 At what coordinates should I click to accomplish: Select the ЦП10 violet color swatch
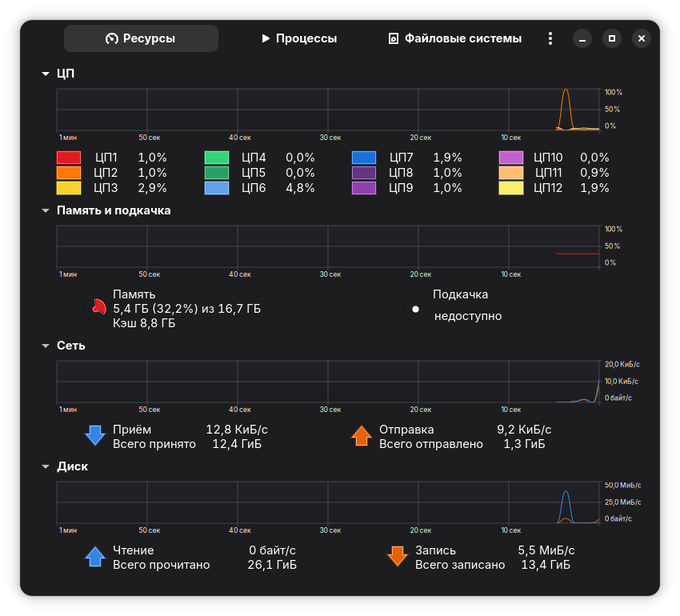point(511,158)
